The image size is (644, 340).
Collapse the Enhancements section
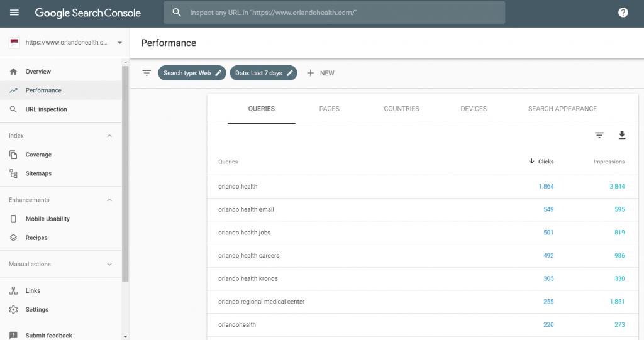pyautogui.click(x=109, y=200)
